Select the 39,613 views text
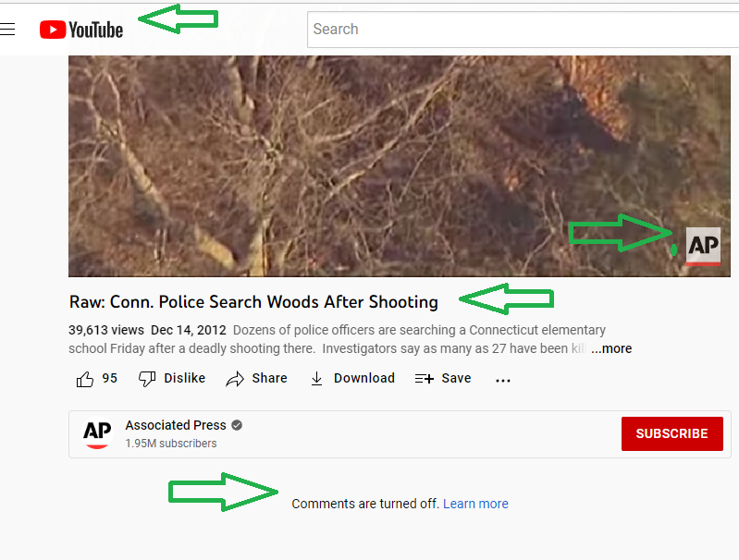The height and width of the screenshot is (560, 739). coord(106,330)
